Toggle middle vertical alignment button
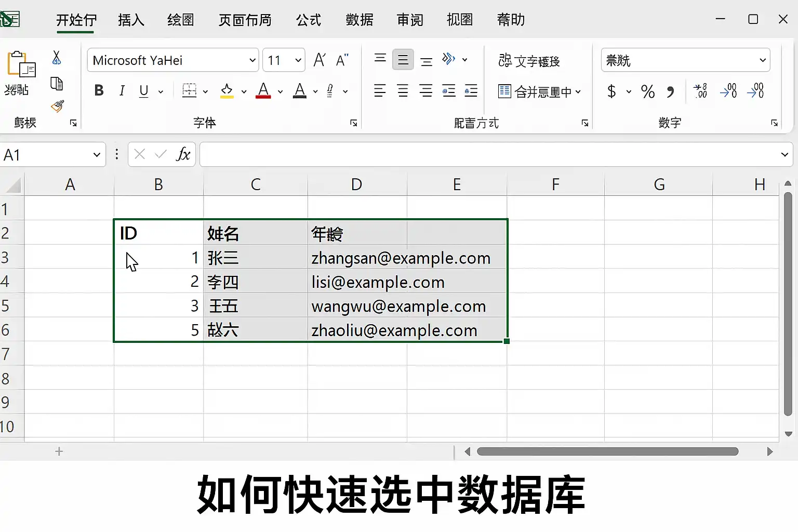Screen dimensions: 798x532 [x=403, y=60]
